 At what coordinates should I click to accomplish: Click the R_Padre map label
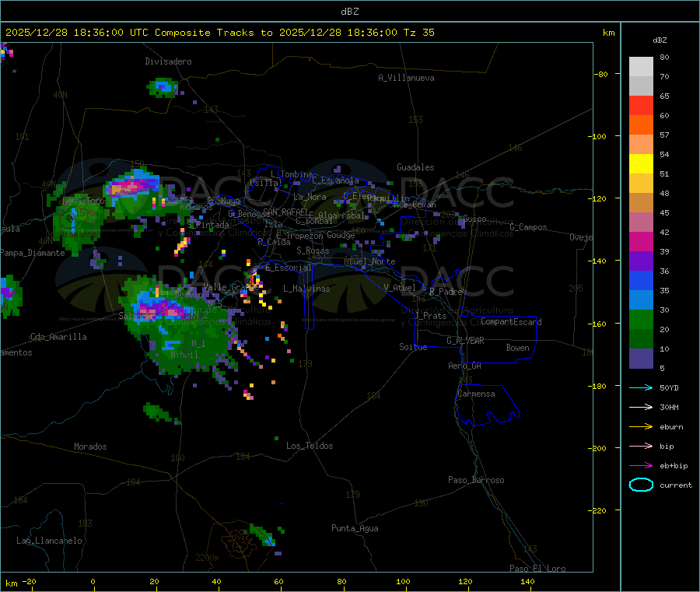pos(446,292)
